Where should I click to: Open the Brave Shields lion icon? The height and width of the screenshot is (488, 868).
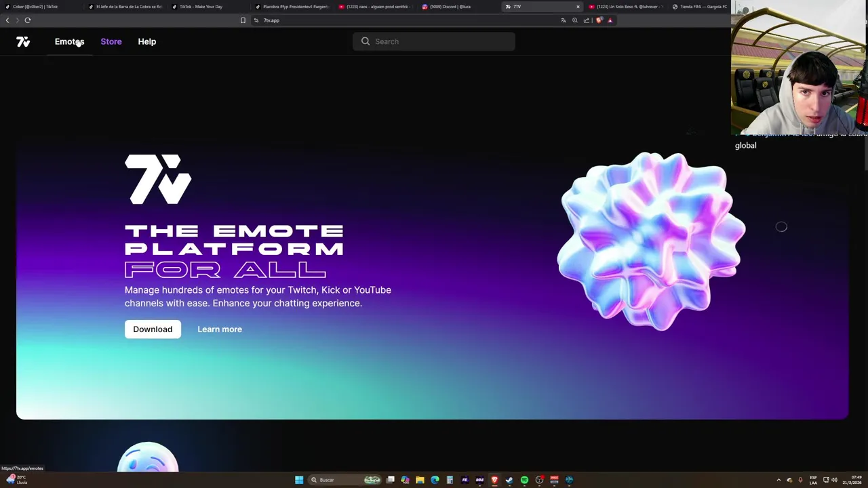599,20
